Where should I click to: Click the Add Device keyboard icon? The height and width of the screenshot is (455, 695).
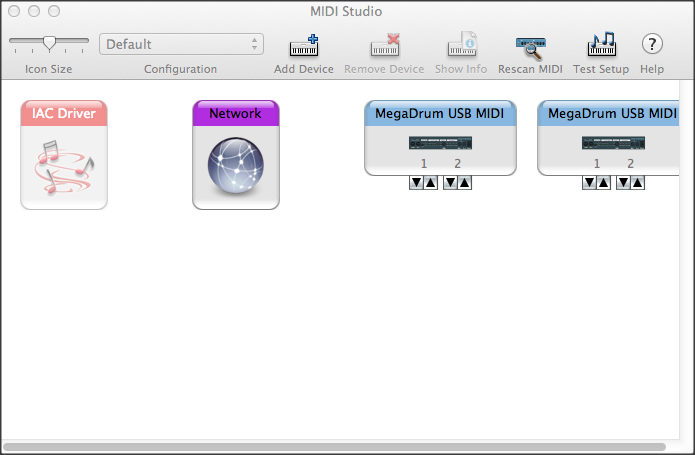tap(303, 46)
